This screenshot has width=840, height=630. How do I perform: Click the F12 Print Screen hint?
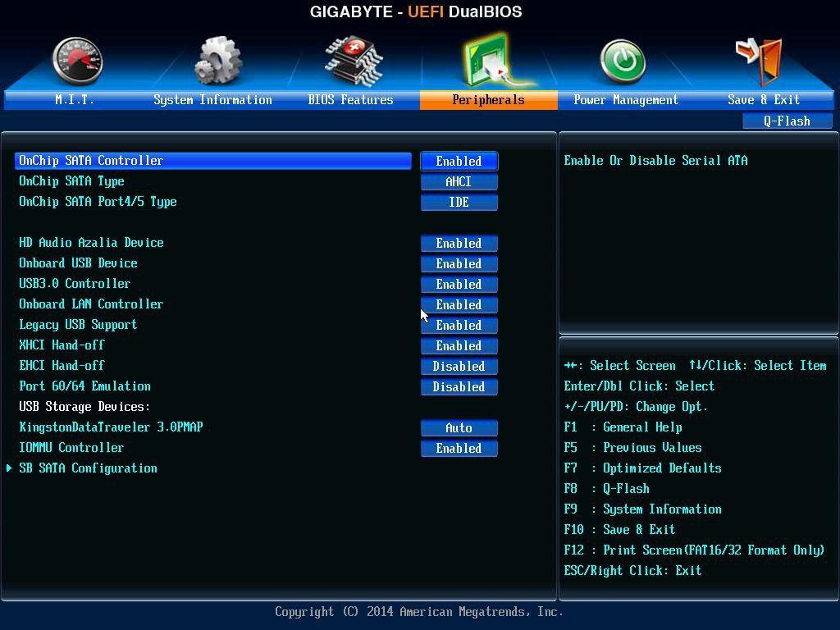pyautogui.click(x=694, y=550)
